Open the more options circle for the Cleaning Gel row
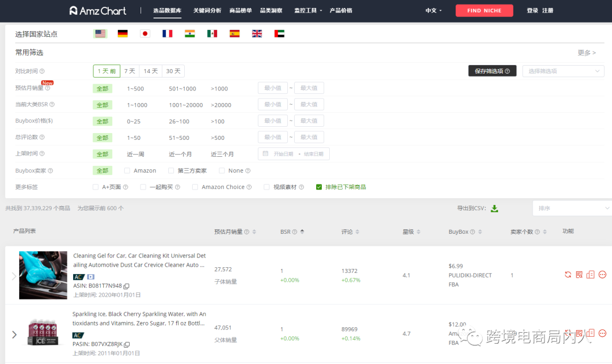Viewport: 612px width, 364px height. [602, 275]
